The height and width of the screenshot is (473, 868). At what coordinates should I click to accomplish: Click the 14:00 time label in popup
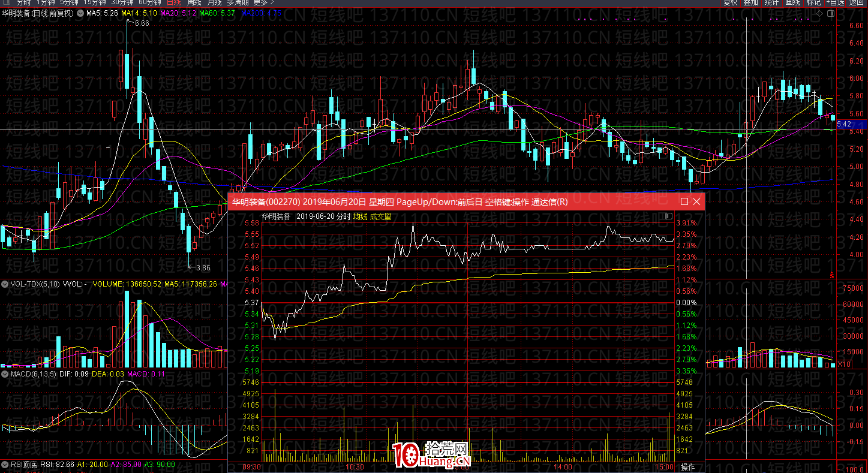click(x=563, y=467)
